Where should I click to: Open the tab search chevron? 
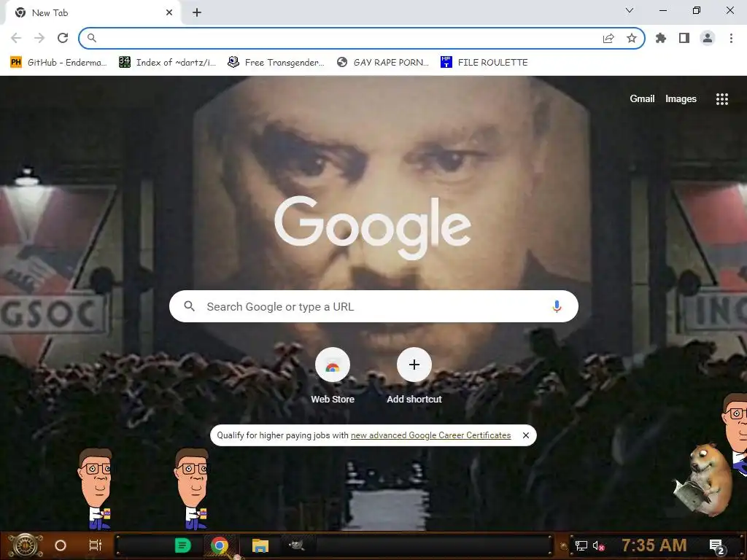click(630, 10)
